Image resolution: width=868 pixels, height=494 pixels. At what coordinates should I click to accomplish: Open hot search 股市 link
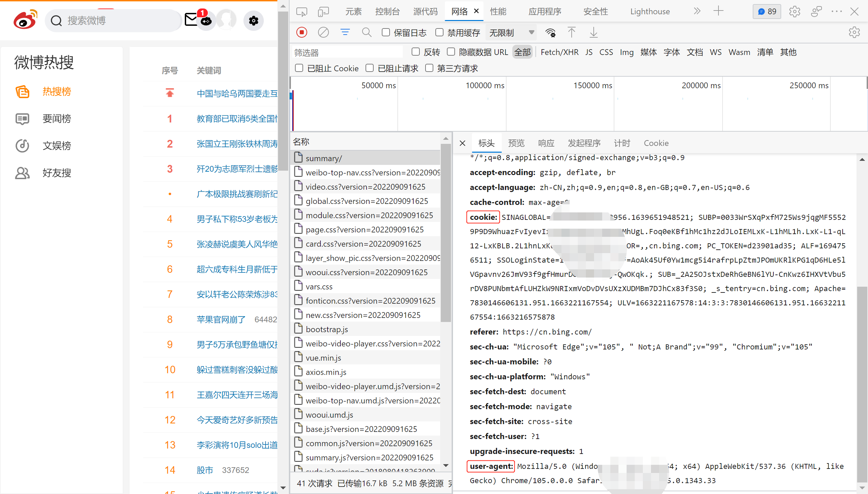pos(205,470)
